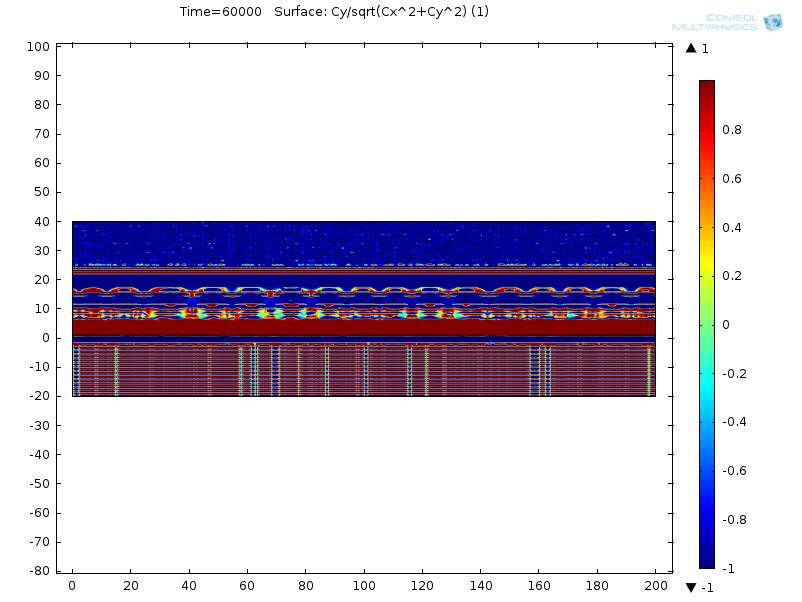Click the dark blue bottom of the color legend

tap(706, 562)
